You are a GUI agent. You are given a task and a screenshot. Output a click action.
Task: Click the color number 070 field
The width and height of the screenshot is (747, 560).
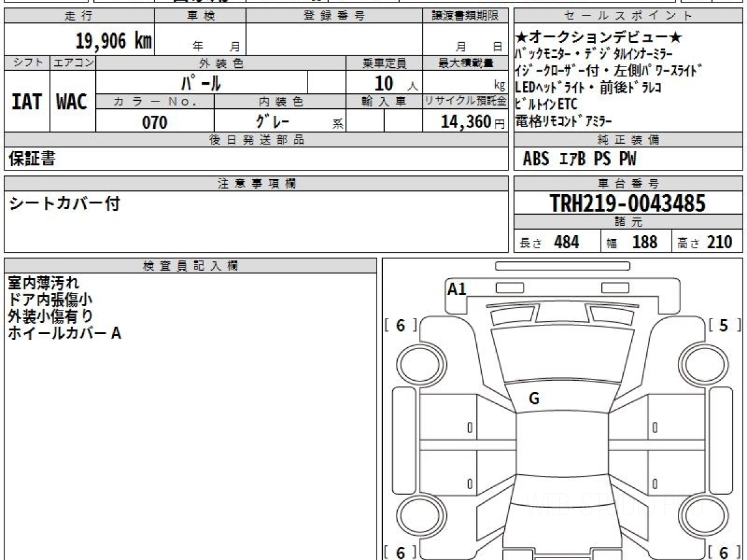[x=154, y=123]
